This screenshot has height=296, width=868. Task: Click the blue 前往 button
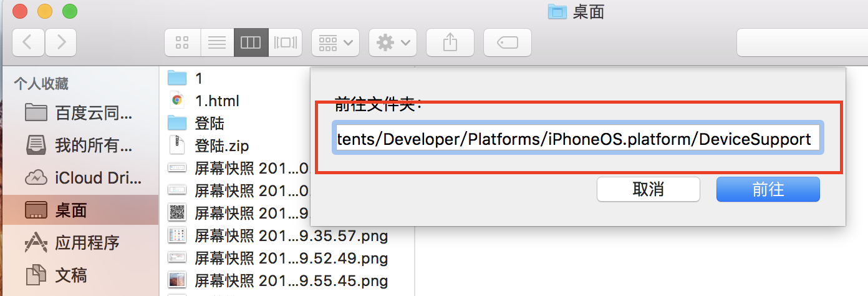[x=768, y=189]
